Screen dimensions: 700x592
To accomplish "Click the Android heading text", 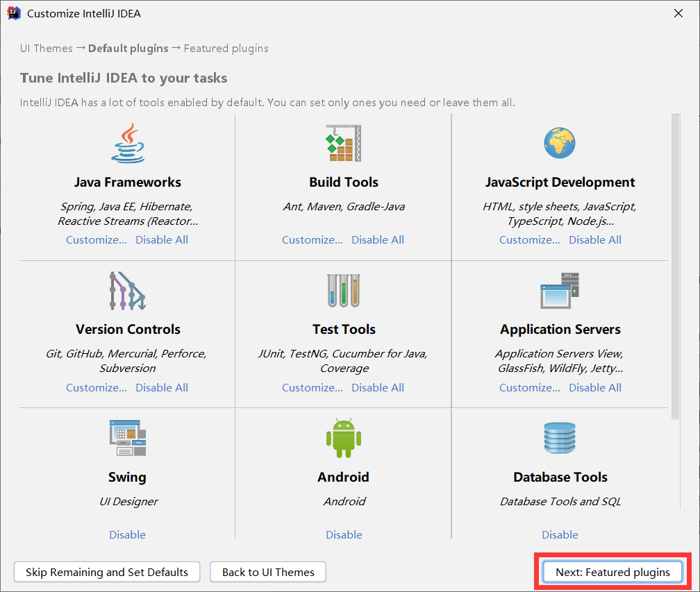I will click(x=343, y=477).
